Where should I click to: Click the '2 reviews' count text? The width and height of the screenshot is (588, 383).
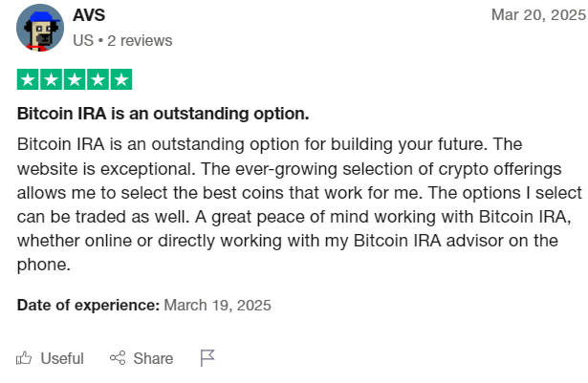pyautogui.click(x=140, y=40)
